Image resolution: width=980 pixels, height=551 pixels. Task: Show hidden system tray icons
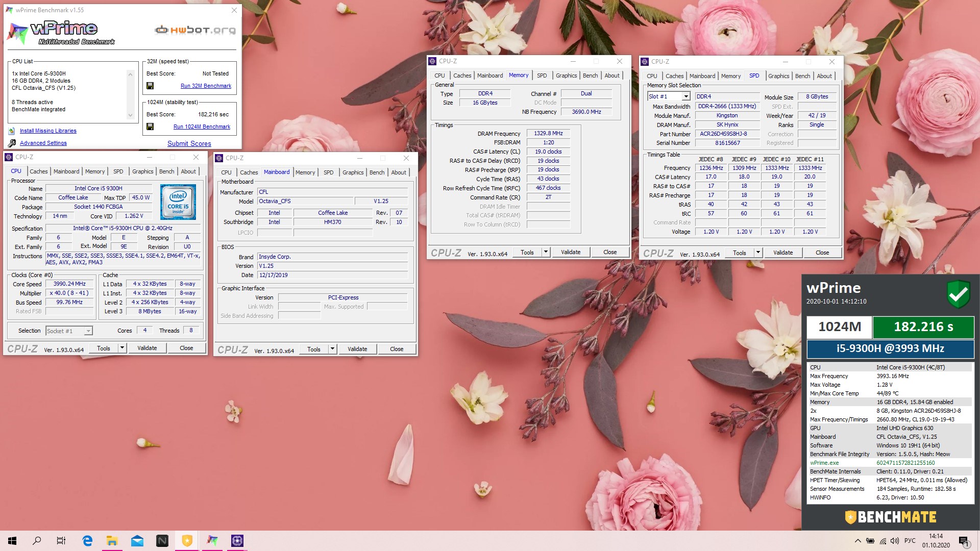857,541
